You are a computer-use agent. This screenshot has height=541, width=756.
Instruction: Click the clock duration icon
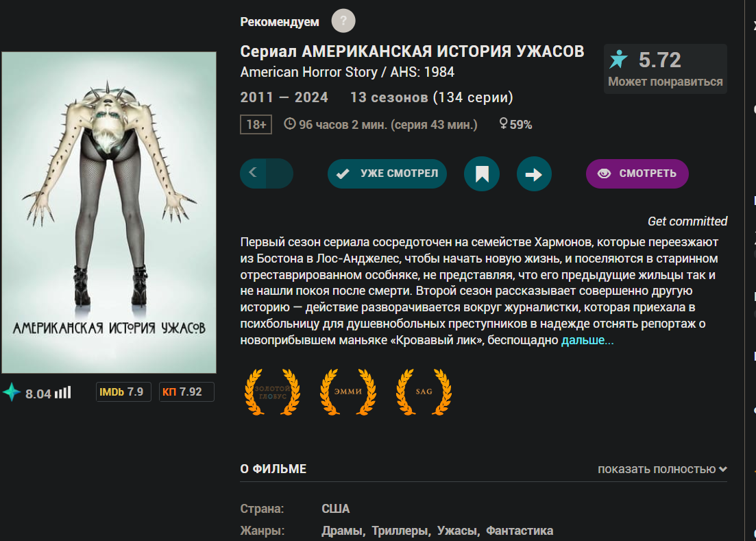click(x=289, y=124)
